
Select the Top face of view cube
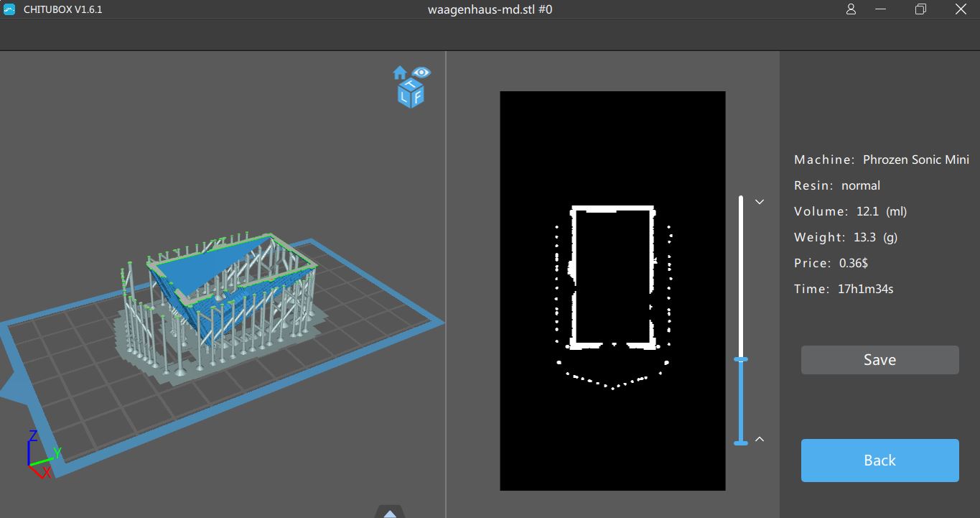click(x=411, y=85)
